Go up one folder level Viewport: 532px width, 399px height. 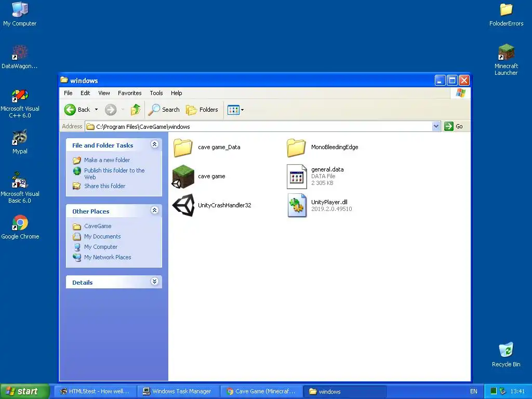[136, 110]
